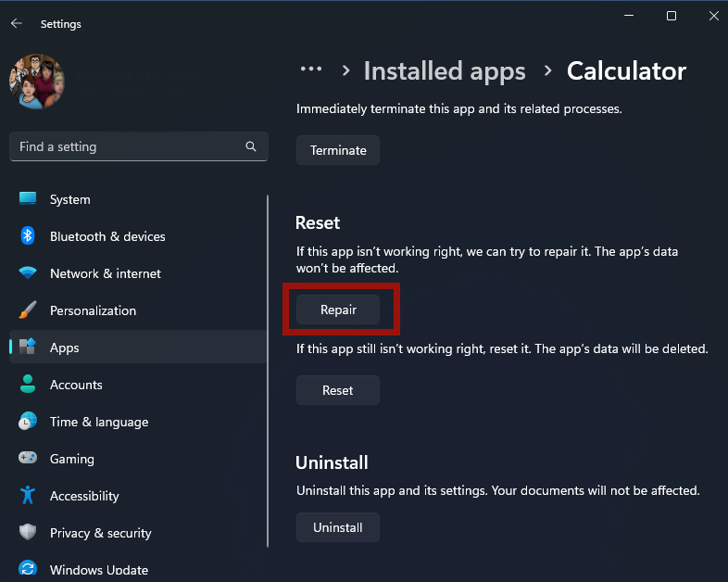Click the Uninstall button
The image size is (728, 582).
pos(338,527)
